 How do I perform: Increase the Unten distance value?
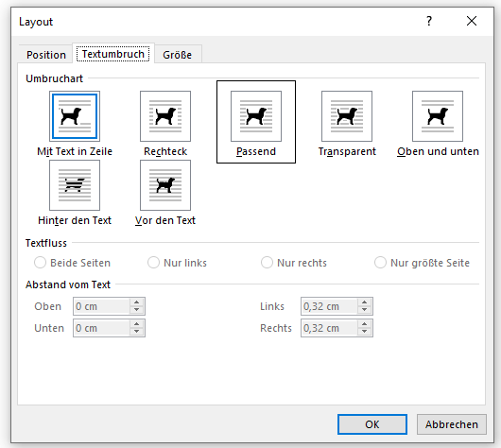(x=137, y=324)
